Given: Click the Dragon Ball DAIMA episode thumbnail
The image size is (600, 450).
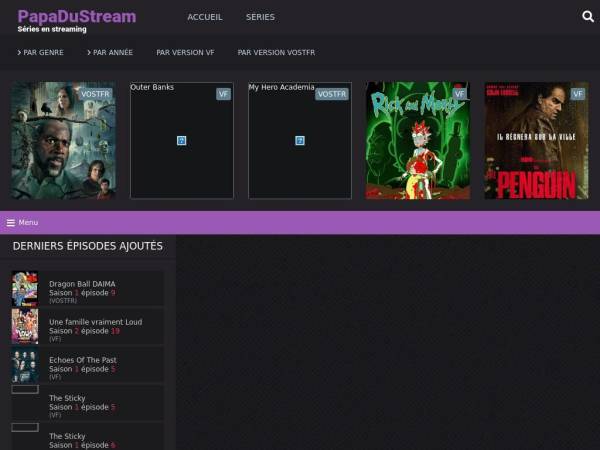Looking at the screenshot, I should (x=25, y=289).
